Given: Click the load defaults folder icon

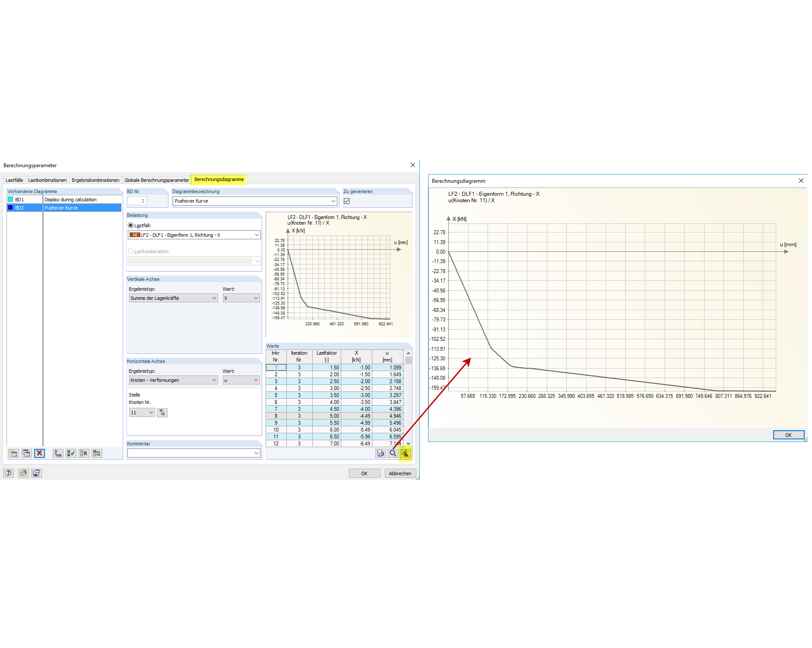Looking at the screenshot, I should pyautogui.click(x=23, y=473).
